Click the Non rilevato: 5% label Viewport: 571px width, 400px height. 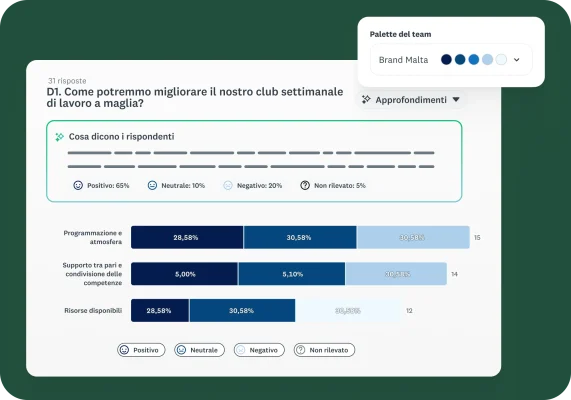click(340, 185)
